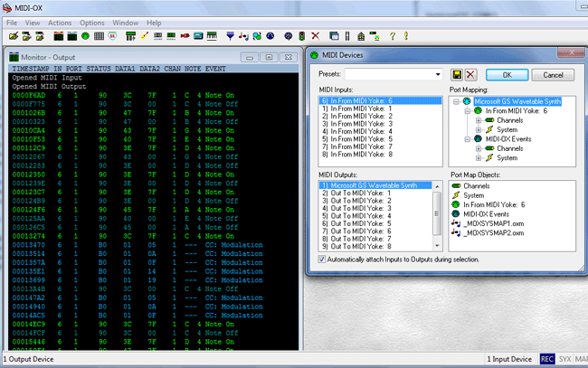The image size is (588, 368).
Task: Click the green round MIDI connector toolbar icon
Action: 86,36
